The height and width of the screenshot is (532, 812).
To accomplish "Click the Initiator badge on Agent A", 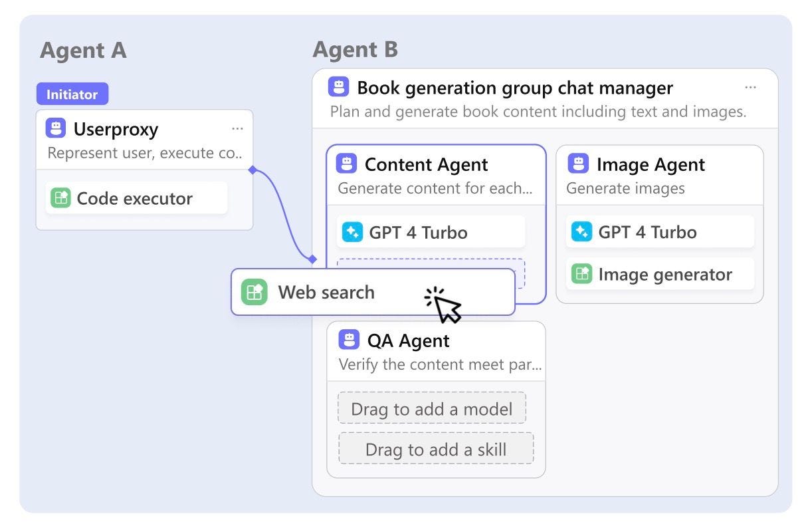I will tap(72, 94).
